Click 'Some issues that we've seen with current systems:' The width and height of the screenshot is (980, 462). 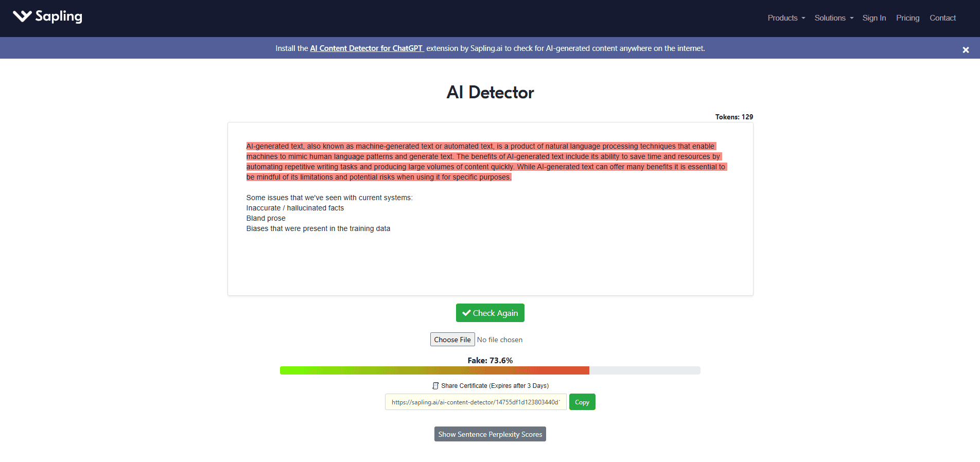point(329,198)
